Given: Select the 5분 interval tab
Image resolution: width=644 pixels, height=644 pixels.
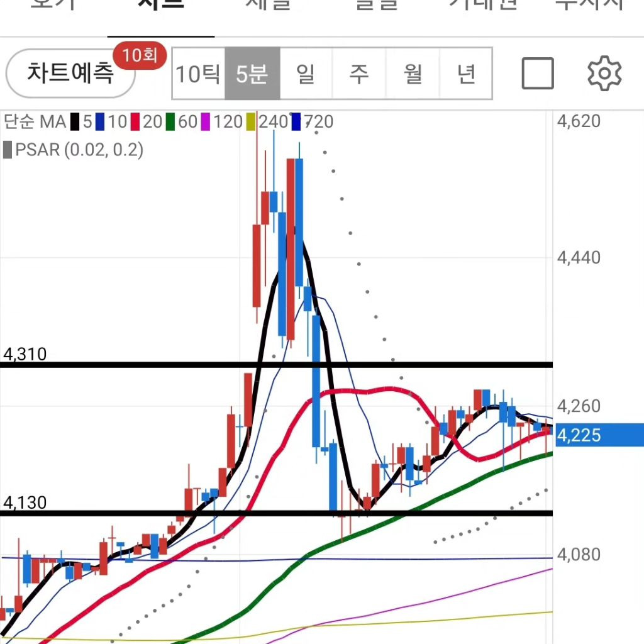Looking at the screenshot, I should (252, 74).
